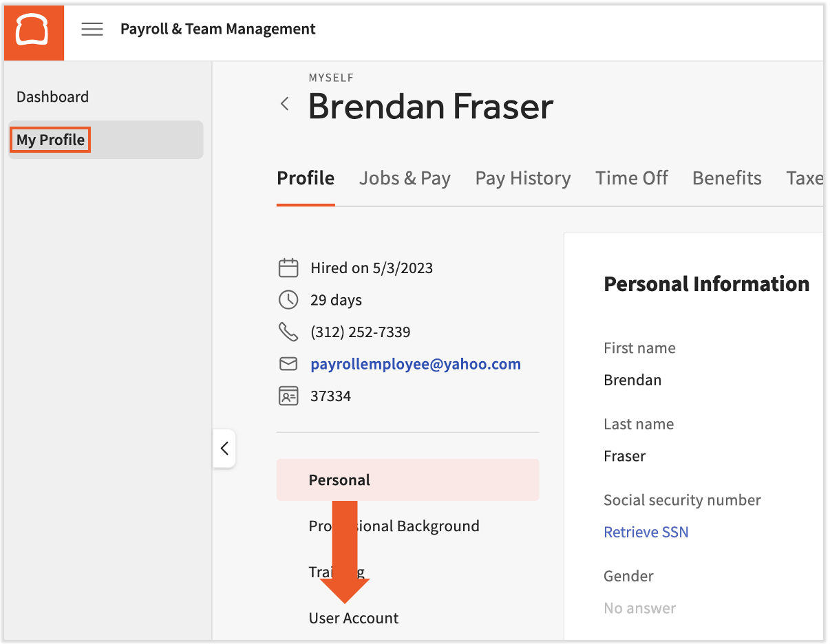Click the back chevron beside Brendan Fraser
Image resolution: width=830 pixels, height=644 pixels.
(284, 104)
